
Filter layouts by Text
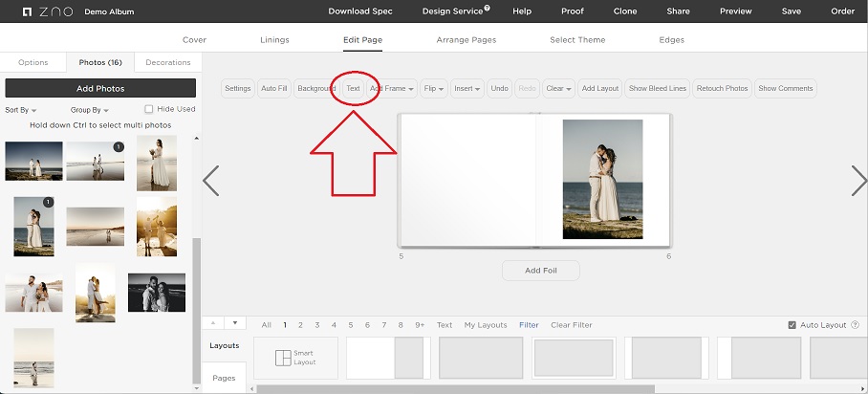(x=445, y=325)
